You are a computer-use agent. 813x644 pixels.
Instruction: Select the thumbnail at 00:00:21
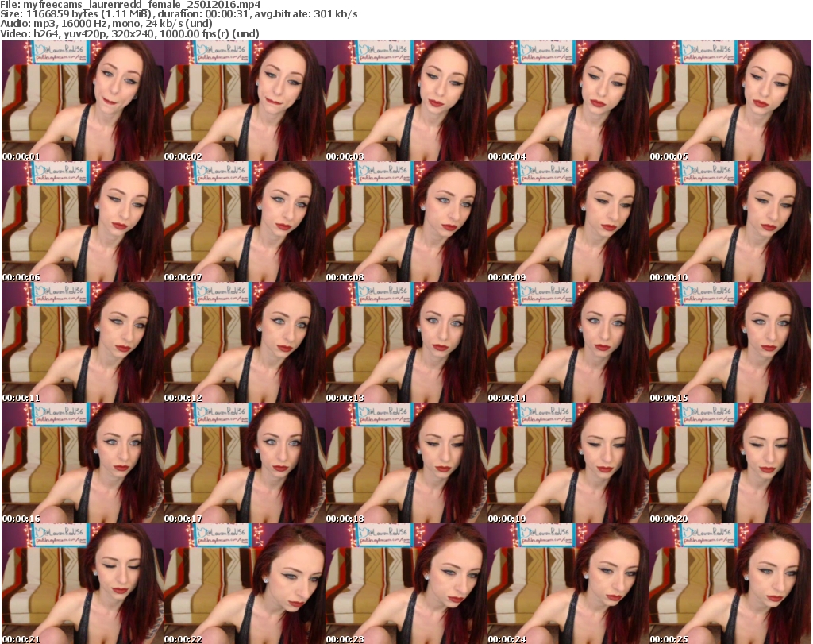(x=83, y=584)
